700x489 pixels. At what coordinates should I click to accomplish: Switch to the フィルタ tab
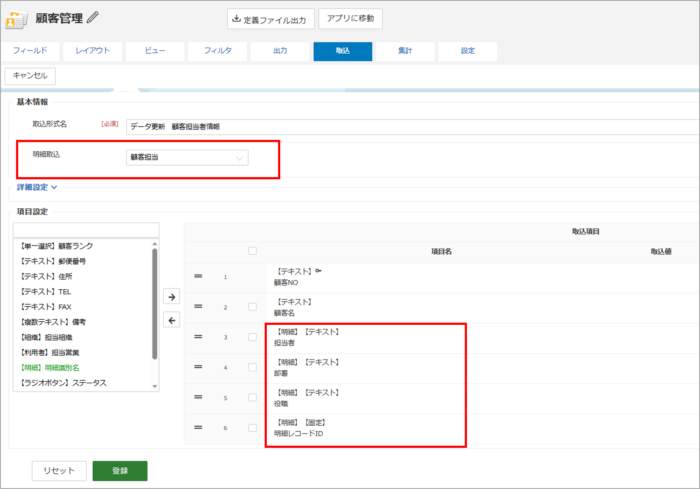(217, 51)
